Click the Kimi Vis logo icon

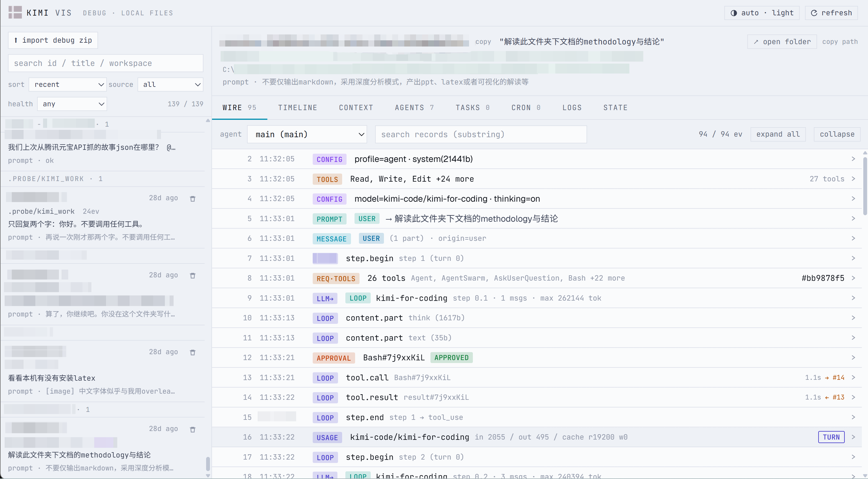coord(15,12)
